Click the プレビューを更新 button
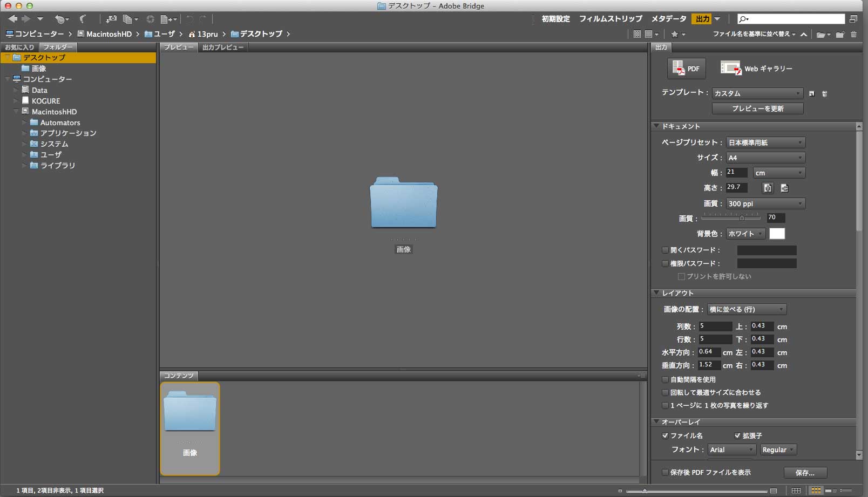The image size is (868, 497). [757, 108]
